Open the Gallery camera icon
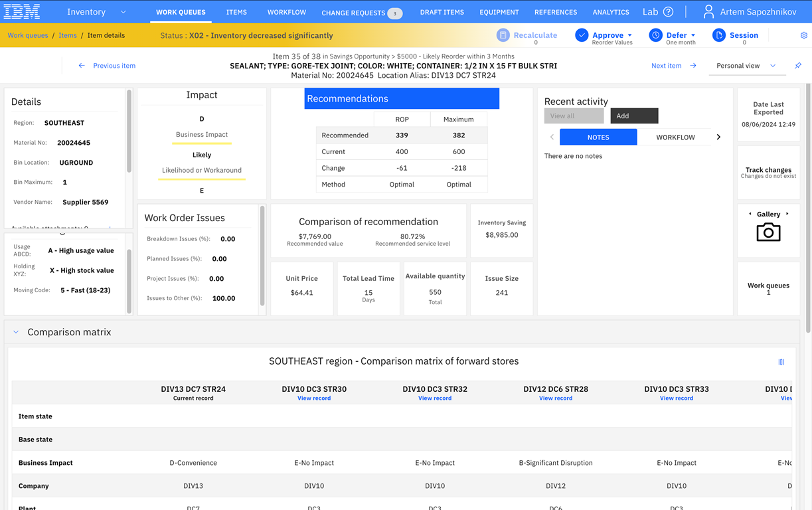 [x=768, y=232]
